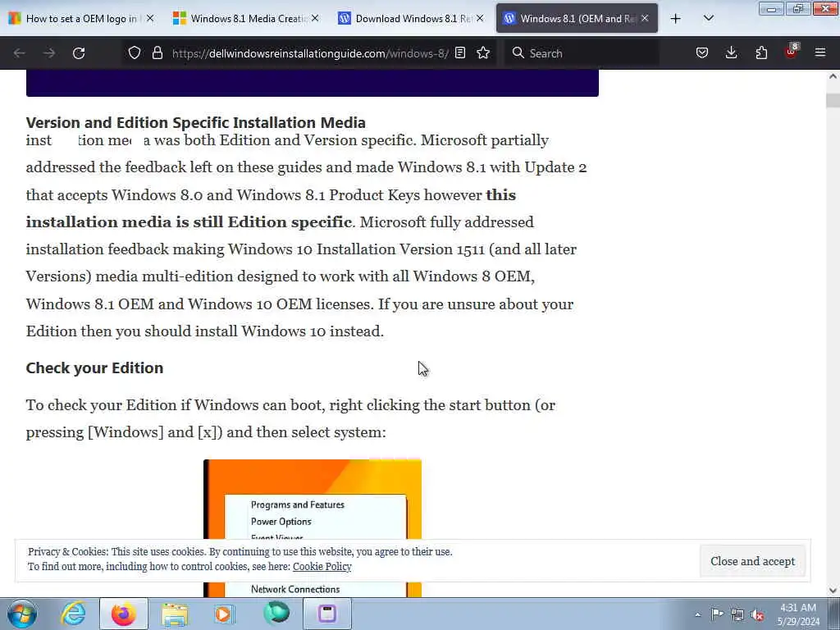Image resolution: width=840 pixels, height=630 pixels.
Task: Open Save to Pocket icon
Action: pyautogui.click(x=702, y=53)
